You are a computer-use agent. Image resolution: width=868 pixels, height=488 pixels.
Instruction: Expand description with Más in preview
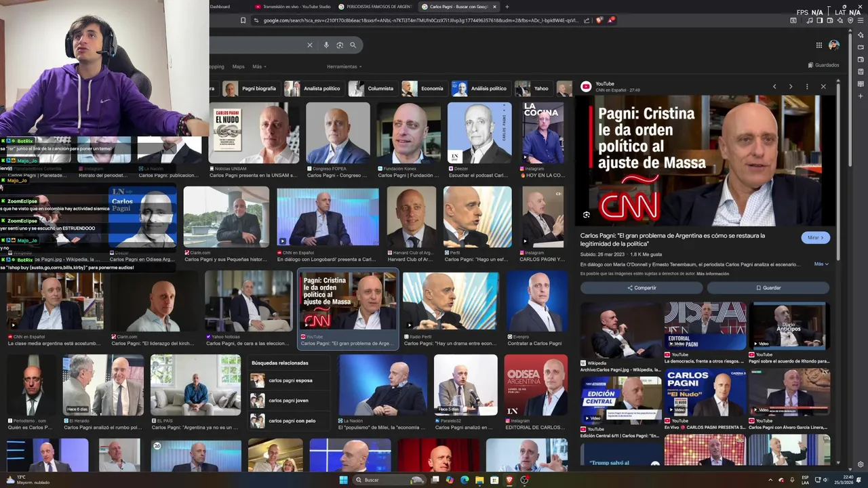pos(821,264)
